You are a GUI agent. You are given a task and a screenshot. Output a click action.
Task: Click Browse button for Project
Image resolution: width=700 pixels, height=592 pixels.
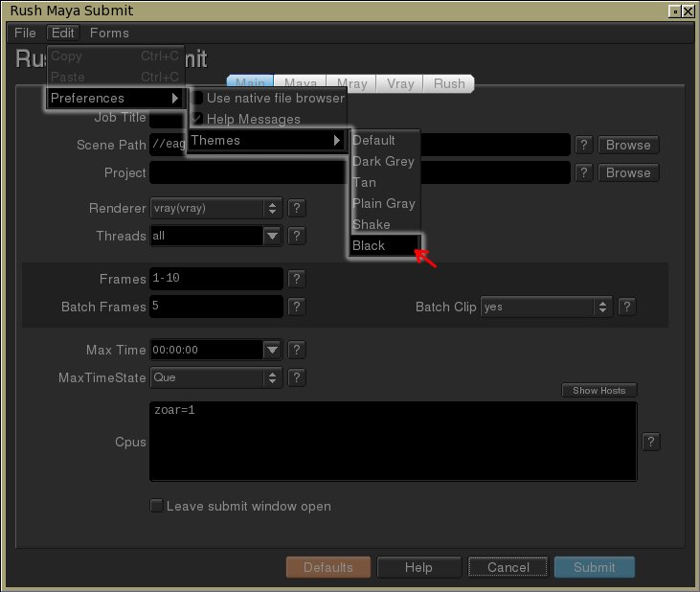tap(628, 172)
